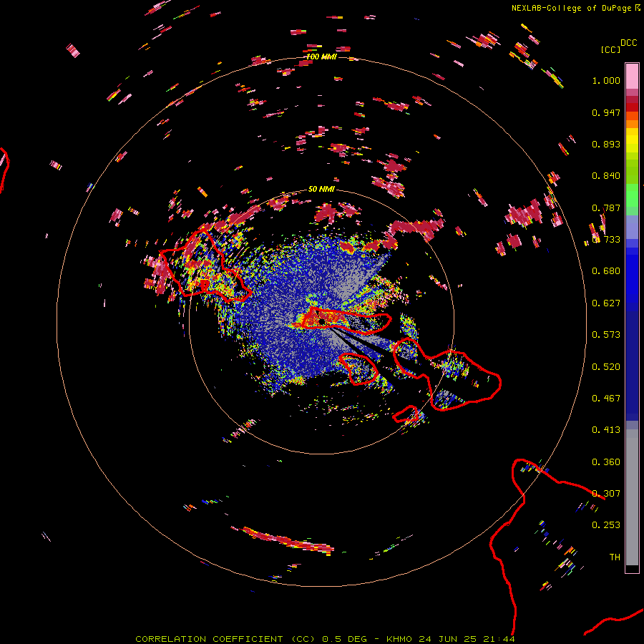
Task: Click the gray bottom segment of the color bar
Action: coord(632,497)
